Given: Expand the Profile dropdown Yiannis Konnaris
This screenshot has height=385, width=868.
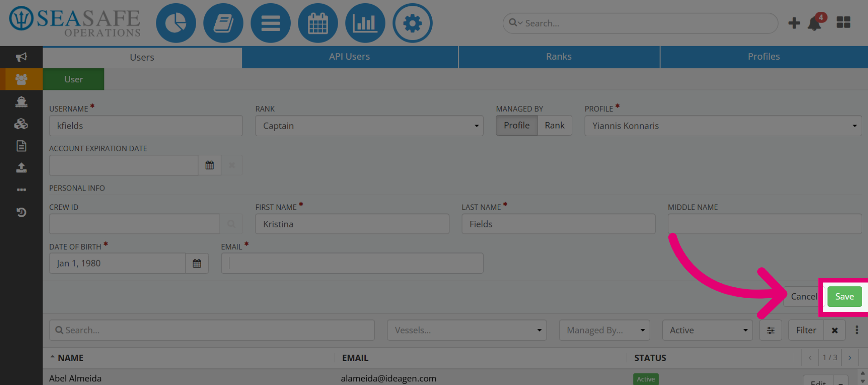Looking at the screenshot, I should (x=723, y=126).
